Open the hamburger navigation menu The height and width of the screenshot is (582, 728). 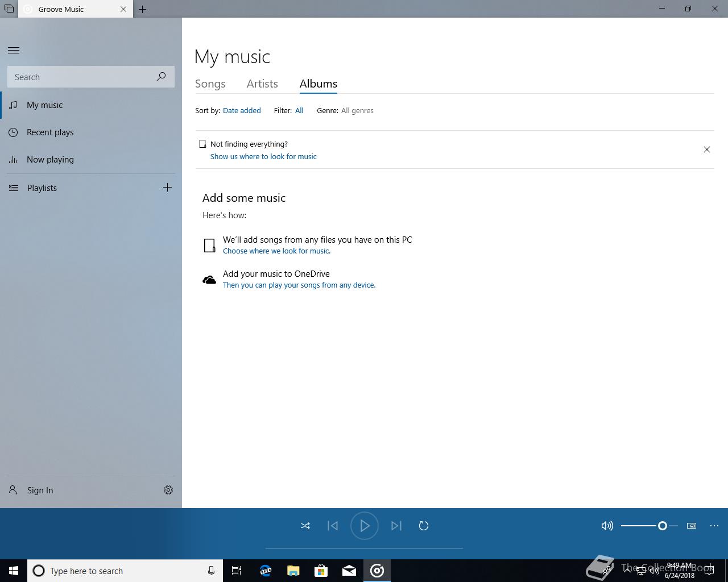(14, 50)
